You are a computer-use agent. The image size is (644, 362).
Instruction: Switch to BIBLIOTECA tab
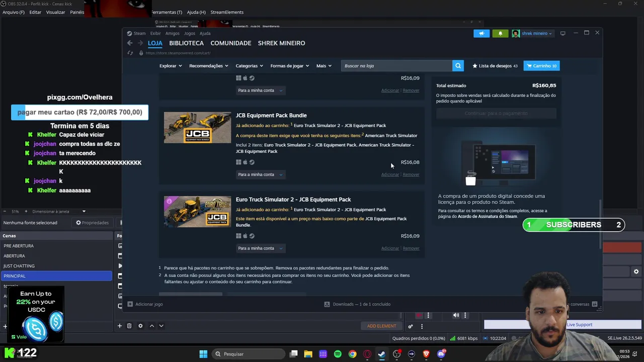point(187,43)
